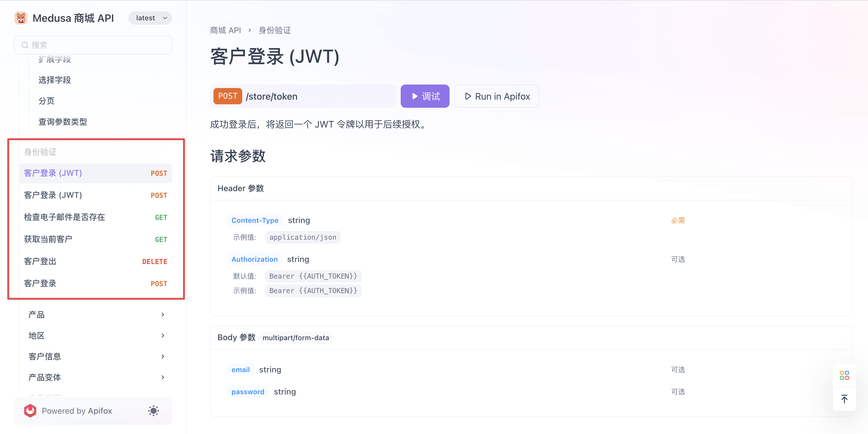The width and height of the screenshot is (868, 434).
Task: Click the GET icon next to 获取当前客户
Action: point(161,239)
